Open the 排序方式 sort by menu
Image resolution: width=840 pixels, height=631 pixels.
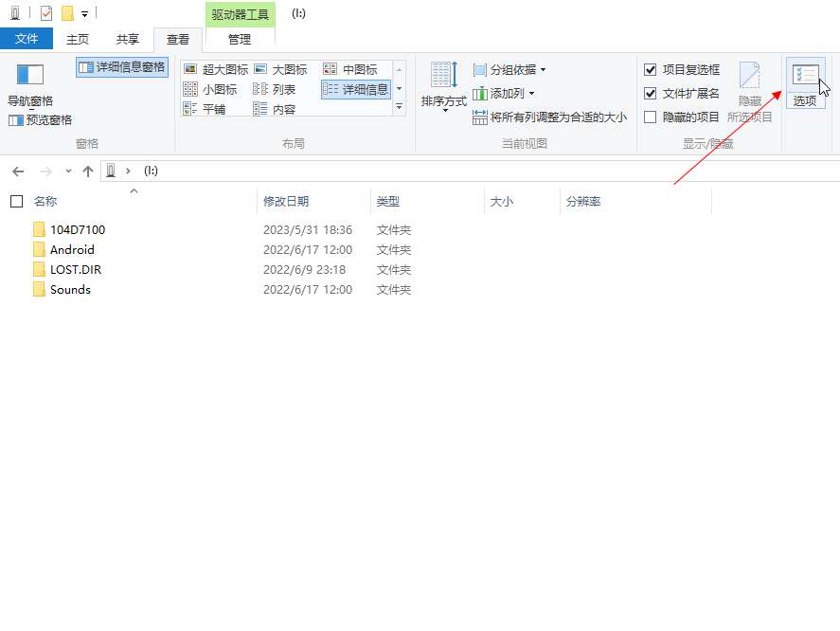443,86
